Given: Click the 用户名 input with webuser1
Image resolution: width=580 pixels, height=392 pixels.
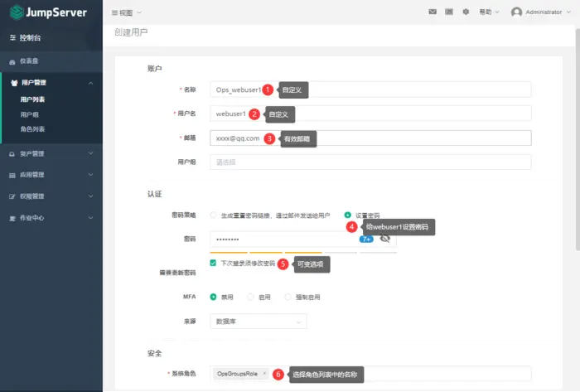Looking at the screenshot, I should pyautogui.click(x=370, y=114).
